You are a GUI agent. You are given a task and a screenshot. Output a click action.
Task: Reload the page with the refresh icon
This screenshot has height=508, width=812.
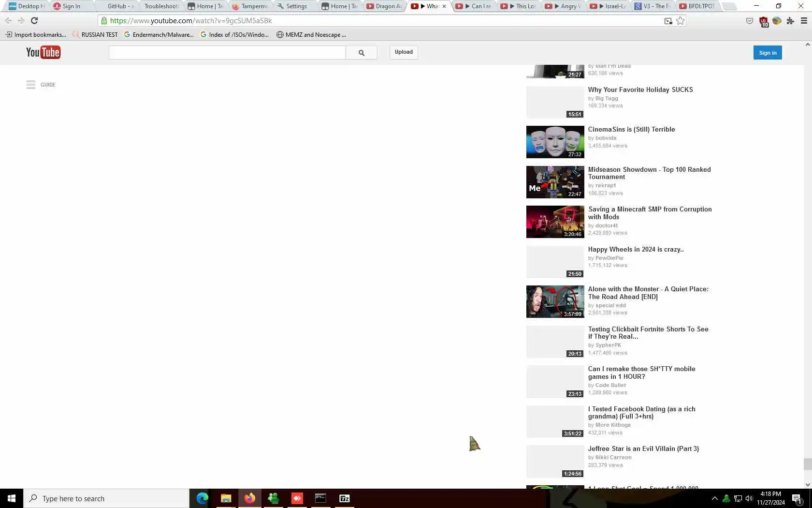34,21
